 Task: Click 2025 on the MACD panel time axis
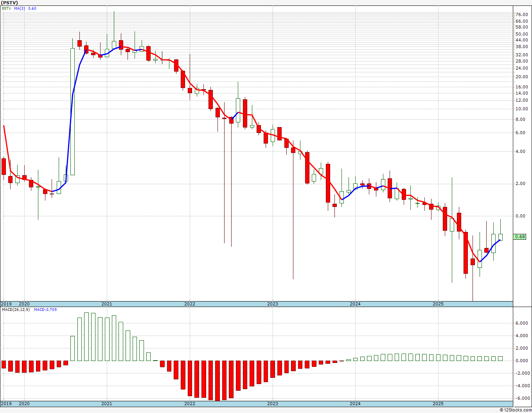pos(438,404)
